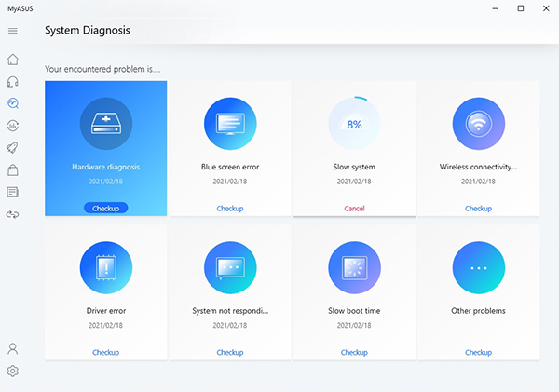Viewport: 559px width, 392px height.
Task: Open shopping bag sidebar icon
Action: (13, 170)
